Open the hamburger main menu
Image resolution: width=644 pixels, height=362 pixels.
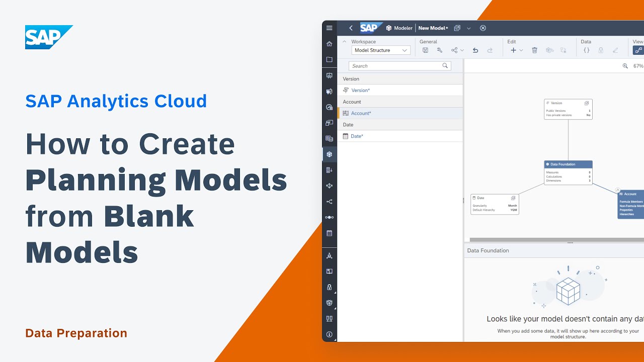[x=330, y=28]
